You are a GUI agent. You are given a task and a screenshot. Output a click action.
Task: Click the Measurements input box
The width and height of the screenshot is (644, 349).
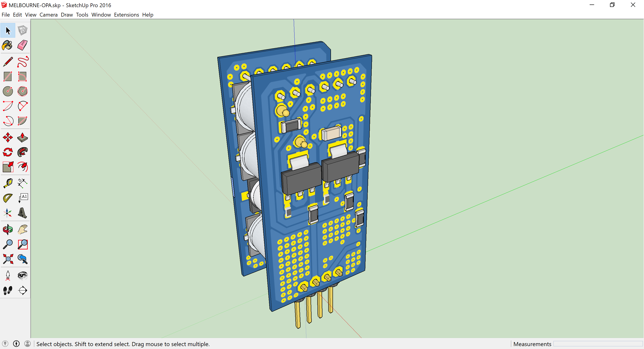click(x=597, y=344)
